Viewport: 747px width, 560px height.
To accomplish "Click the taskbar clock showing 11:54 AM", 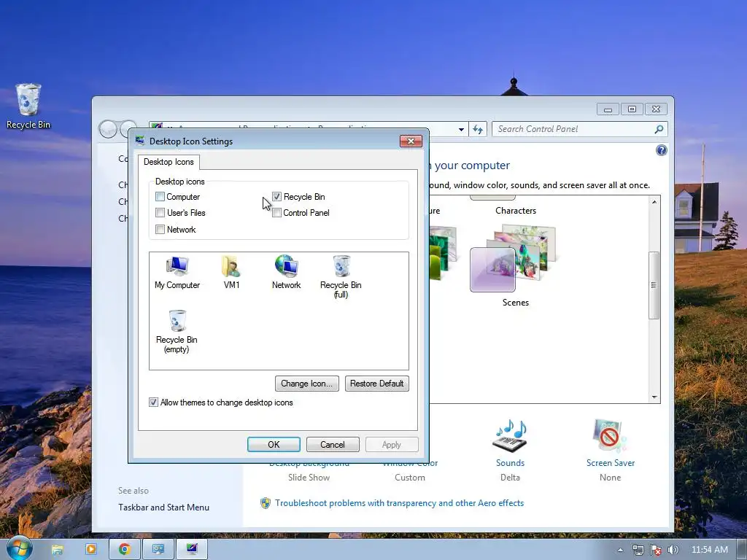I will coord(709,550).
